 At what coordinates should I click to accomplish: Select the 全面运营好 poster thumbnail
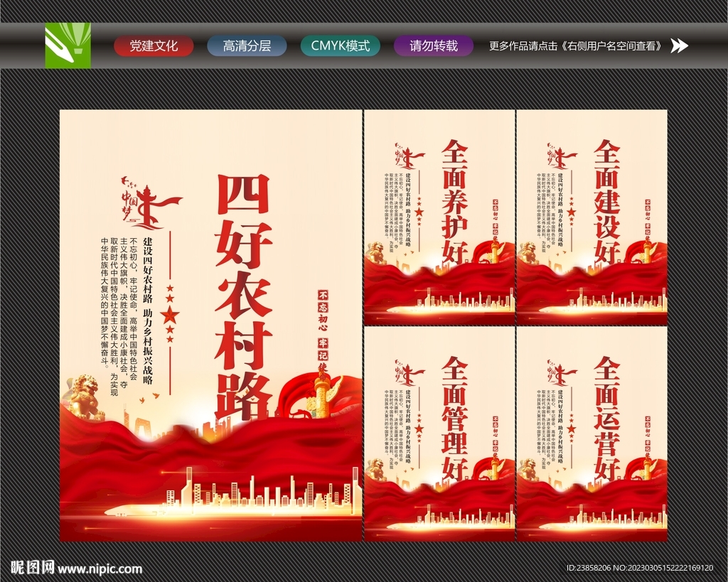[592, 434]
